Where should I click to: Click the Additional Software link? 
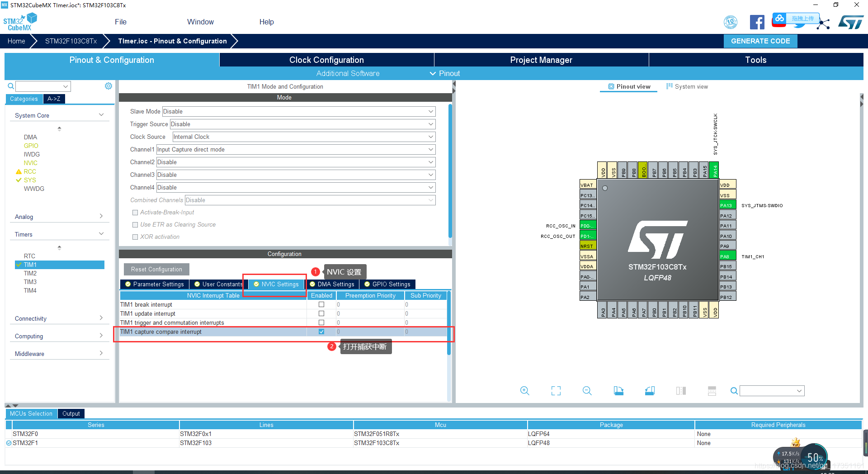pyautogui.click(x=348, y=73)
